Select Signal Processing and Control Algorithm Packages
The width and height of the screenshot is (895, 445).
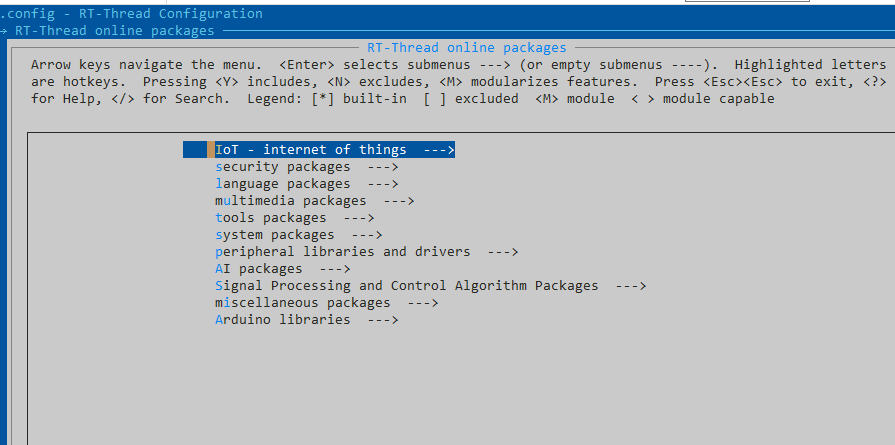click(x=407, y=286)
